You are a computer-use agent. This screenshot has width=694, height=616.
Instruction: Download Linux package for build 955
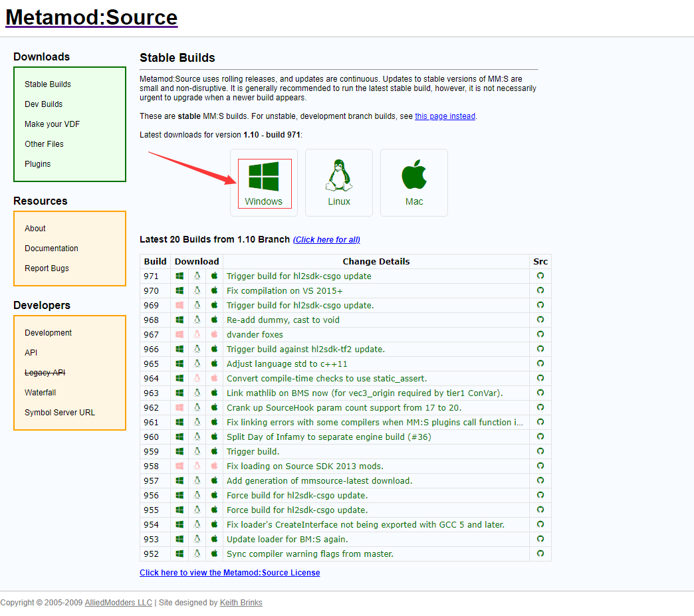point(197,510)
